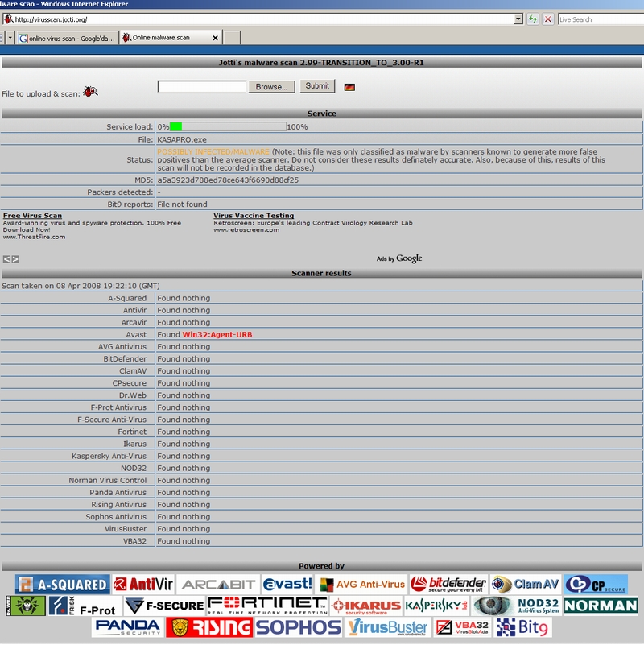Follow the www.ThreatFire.com link

(34, 237)
